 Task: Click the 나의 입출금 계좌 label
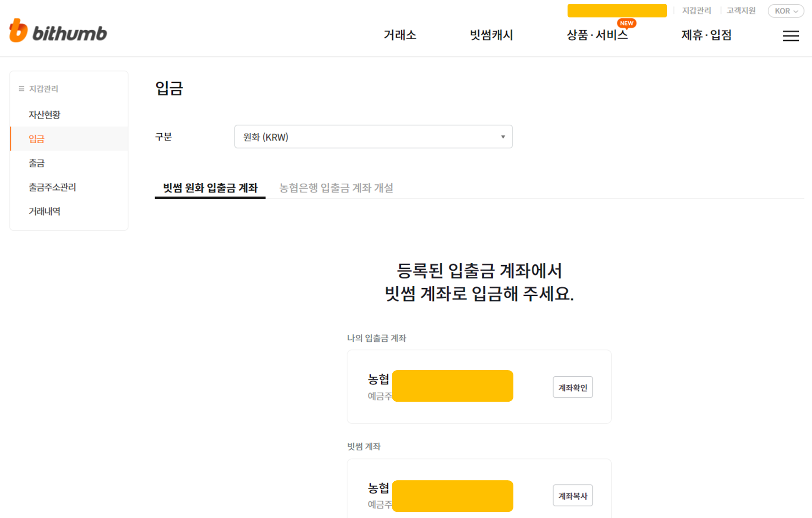point(376,338)
